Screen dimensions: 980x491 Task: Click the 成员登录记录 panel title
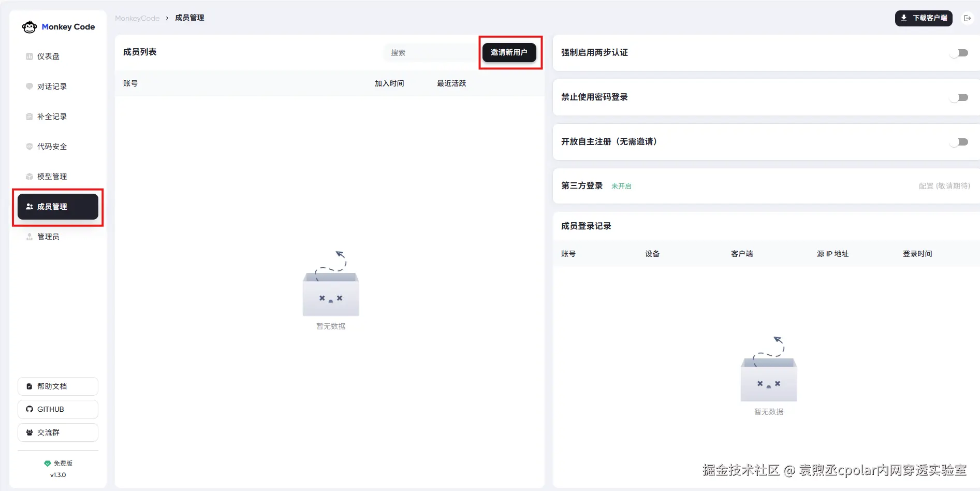586,226
